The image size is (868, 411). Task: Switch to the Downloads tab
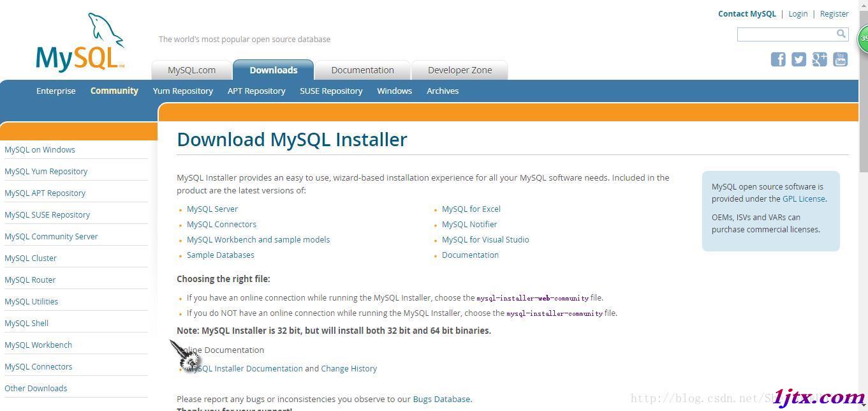click(273, 70)
